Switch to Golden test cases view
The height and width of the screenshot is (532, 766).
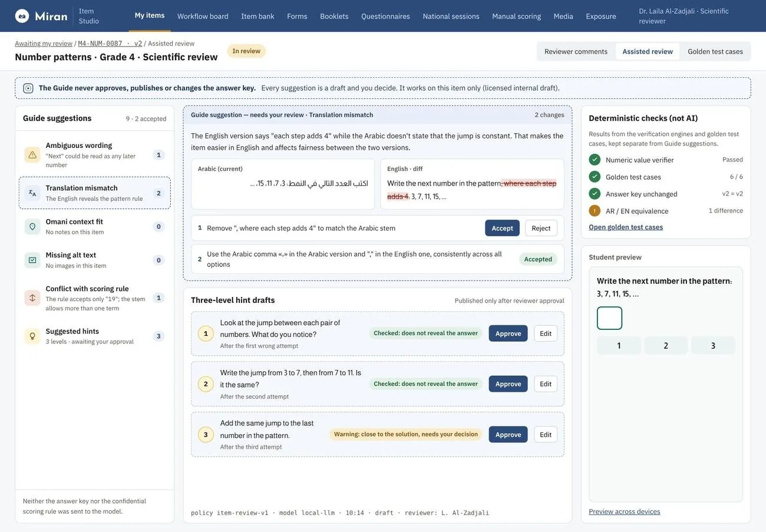[x=715, y=51]
